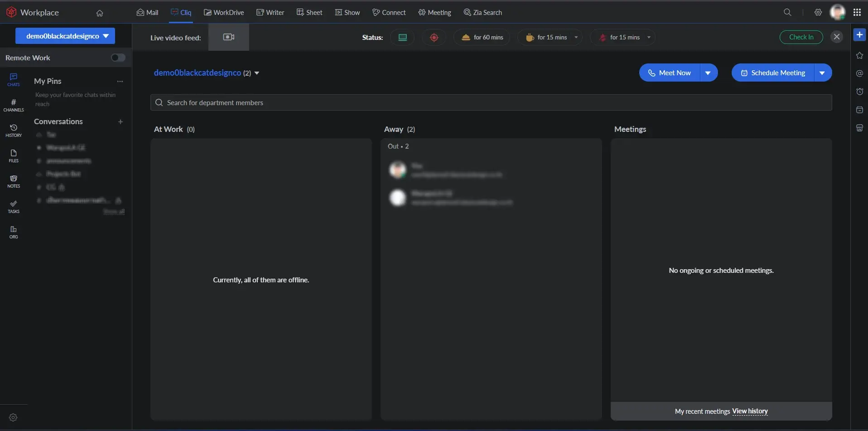Click the Workplace logo
This screenshot has height=431, width=868.
coord(32,12)
